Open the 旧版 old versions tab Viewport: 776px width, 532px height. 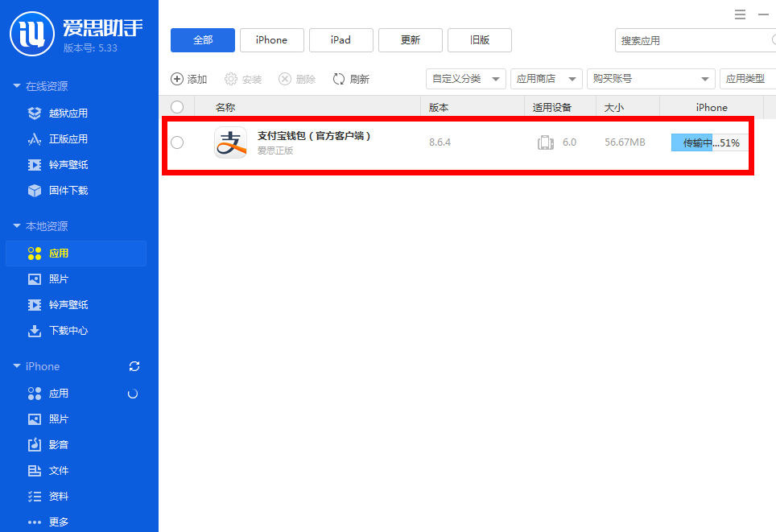(x=479, y=39)
